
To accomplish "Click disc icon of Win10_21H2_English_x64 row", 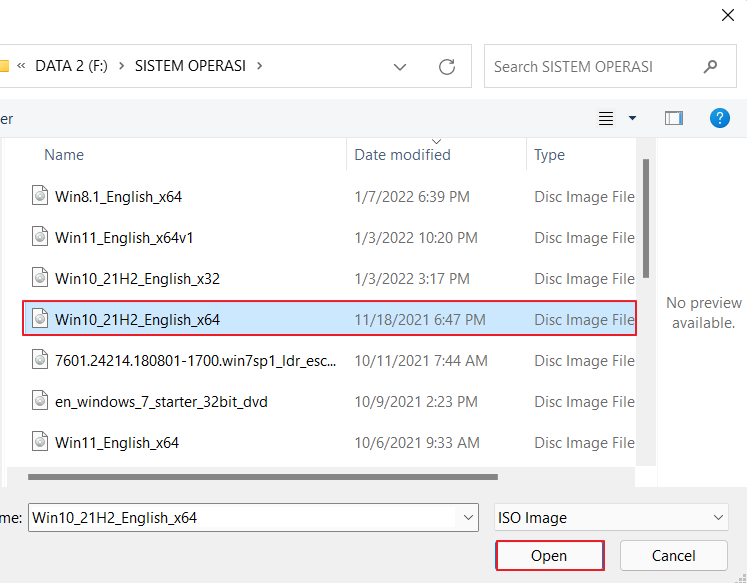I will click(40, 318).
